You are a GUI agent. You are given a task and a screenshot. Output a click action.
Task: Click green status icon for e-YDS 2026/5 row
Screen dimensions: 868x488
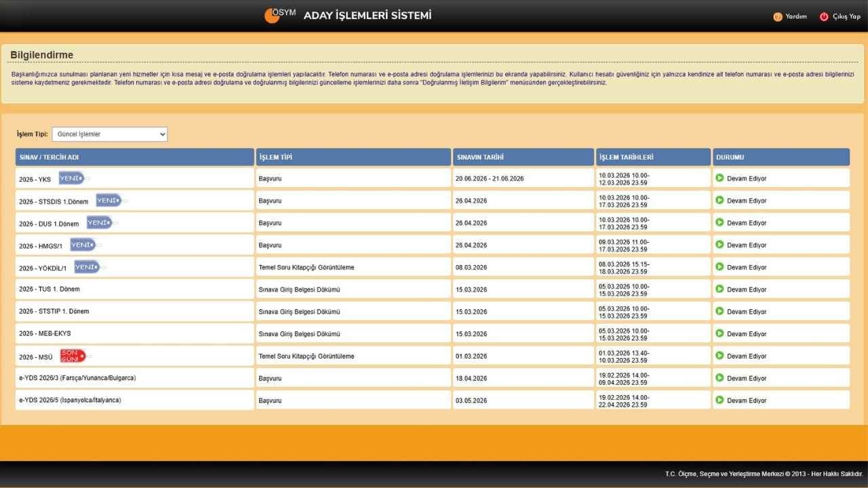(x=719, y=400)
